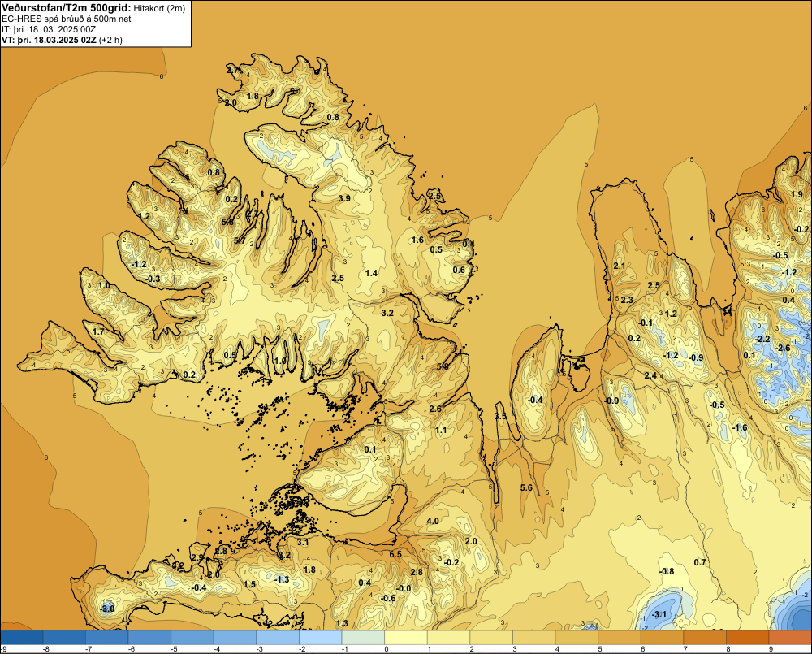Click the '-6' legend scale label

coord(132,649)
